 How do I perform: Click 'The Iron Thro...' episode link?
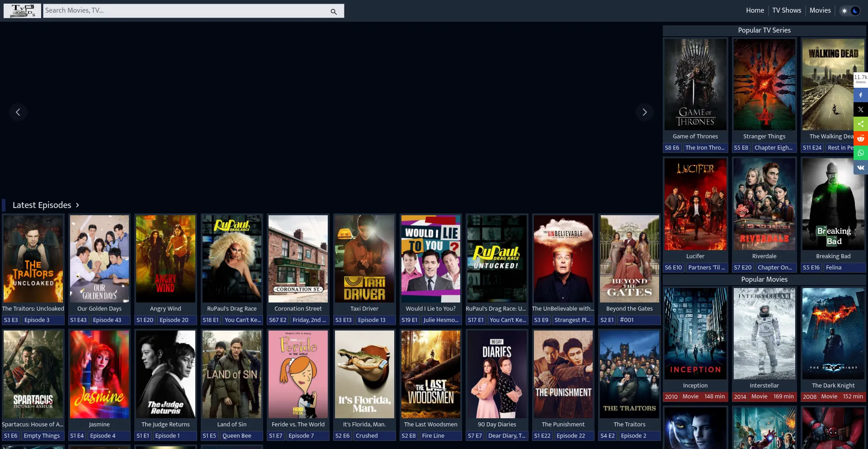(705, 148)
